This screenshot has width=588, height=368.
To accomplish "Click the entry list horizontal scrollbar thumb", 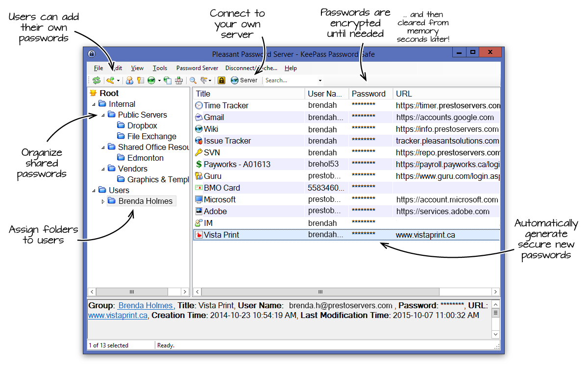I will (x=320, y=292).
